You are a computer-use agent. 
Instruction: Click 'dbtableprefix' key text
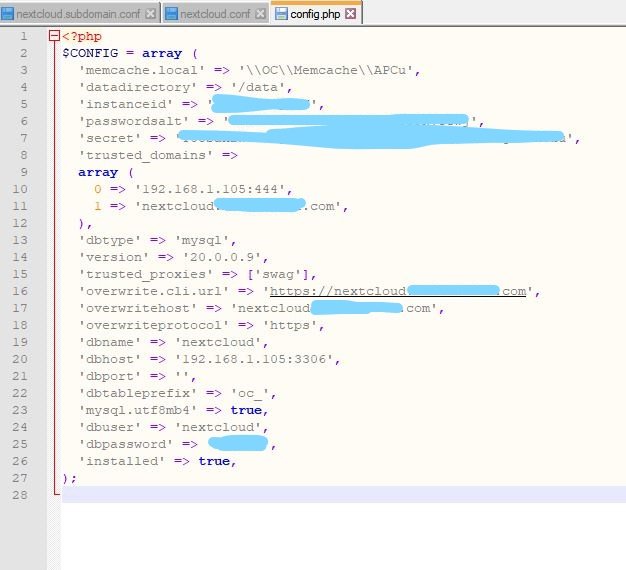pos(138,394)
